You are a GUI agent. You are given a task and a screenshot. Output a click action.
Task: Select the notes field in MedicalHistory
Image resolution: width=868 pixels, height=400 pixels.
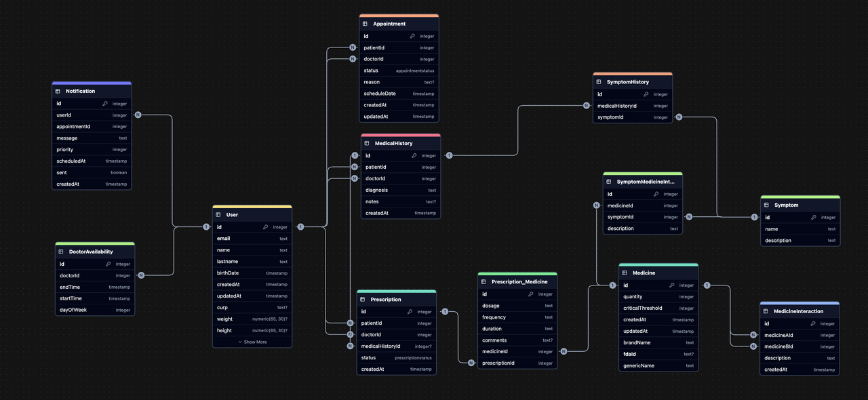401,201
